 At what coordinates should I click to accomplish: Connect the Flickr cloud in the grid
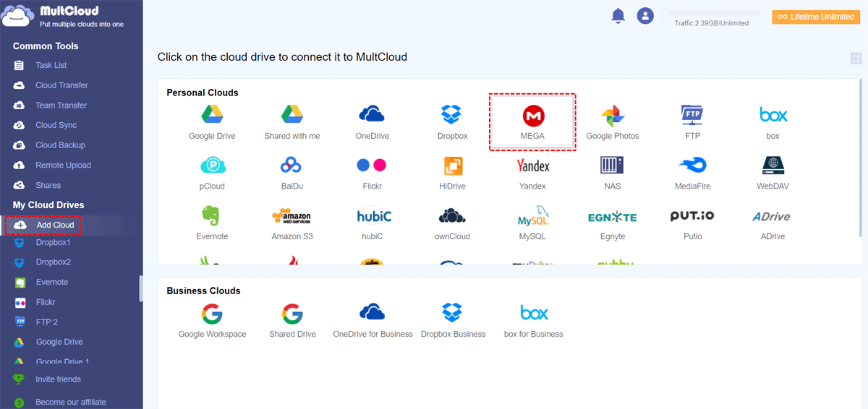372,172
